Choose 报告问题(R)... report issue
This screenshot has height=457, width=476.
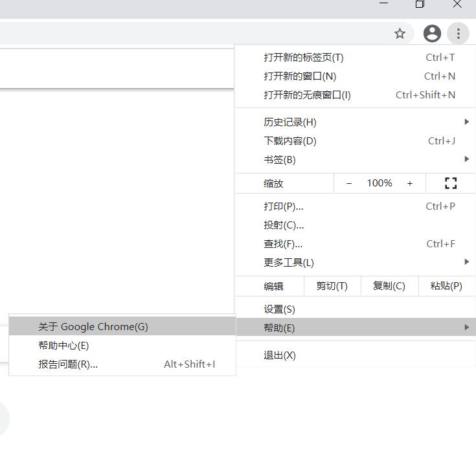coord(122,364)
